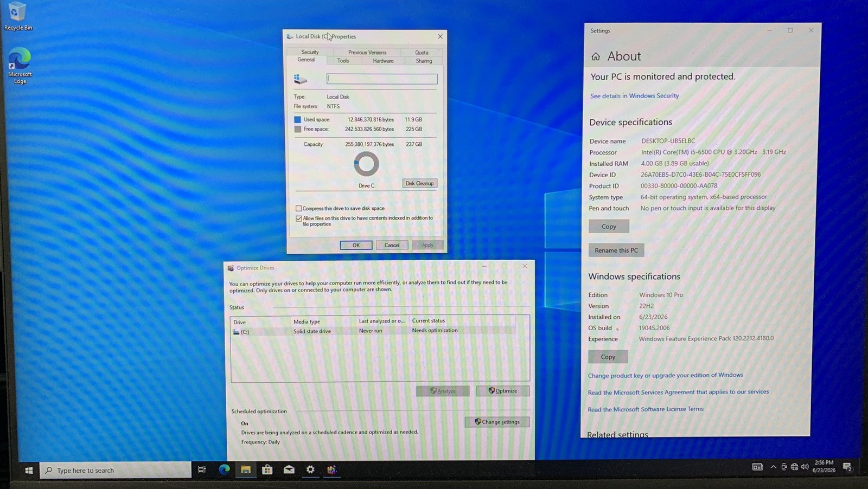The image size is (868, 489).
Task: Click Cancel in Local Disk Properties
Action: pos(392,245)
